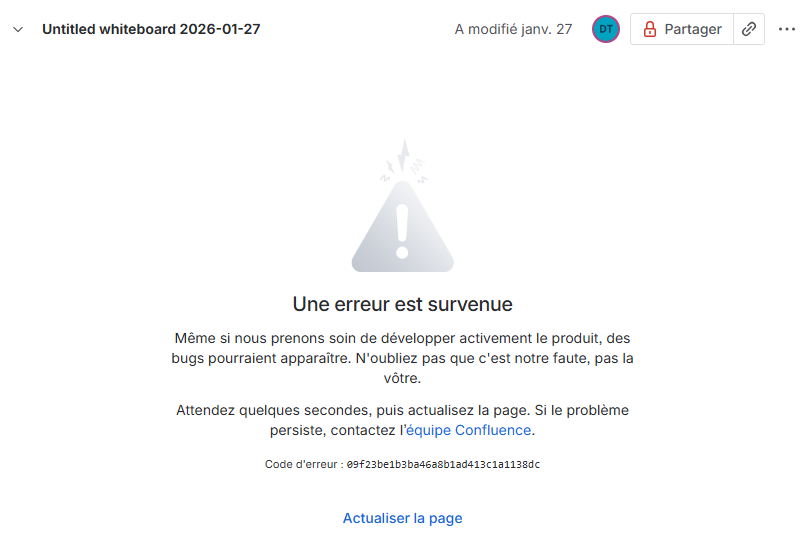This screenshot has height=553, width=806.
Task: Click the exclamation mark inside the triangle
Action: pos(402,231)
